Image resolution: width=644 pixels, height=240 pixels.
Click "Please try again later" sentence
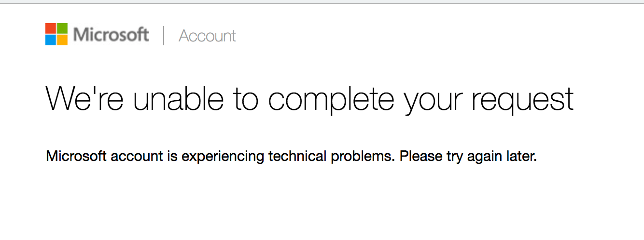click(468, 158)
